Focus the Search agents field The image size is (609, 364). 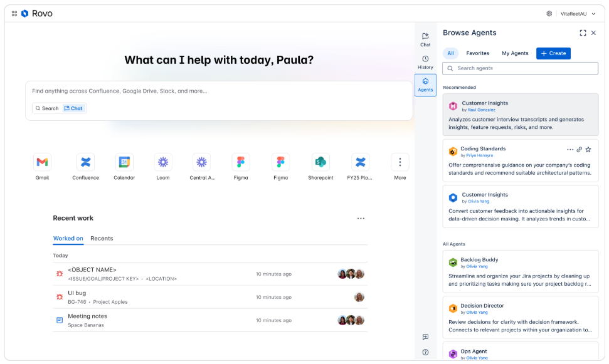coord(520,68)
